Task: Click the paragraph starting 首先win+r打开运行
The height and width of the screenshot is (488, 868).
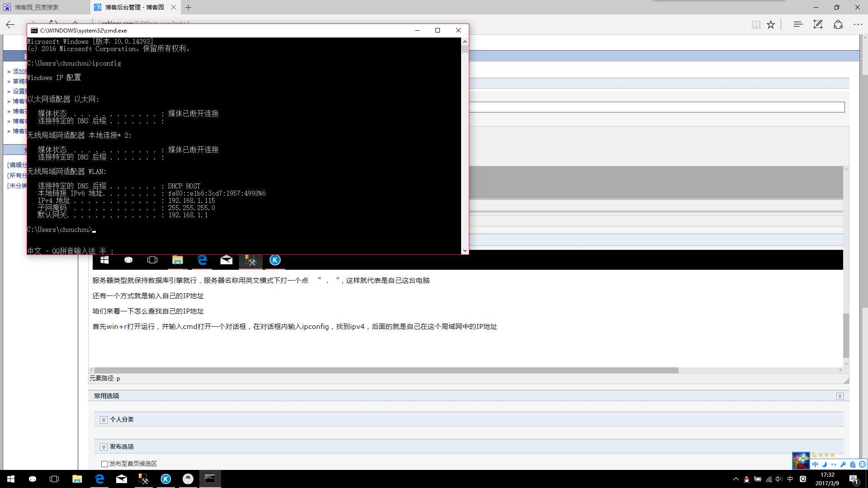Action: click(295, 327)
